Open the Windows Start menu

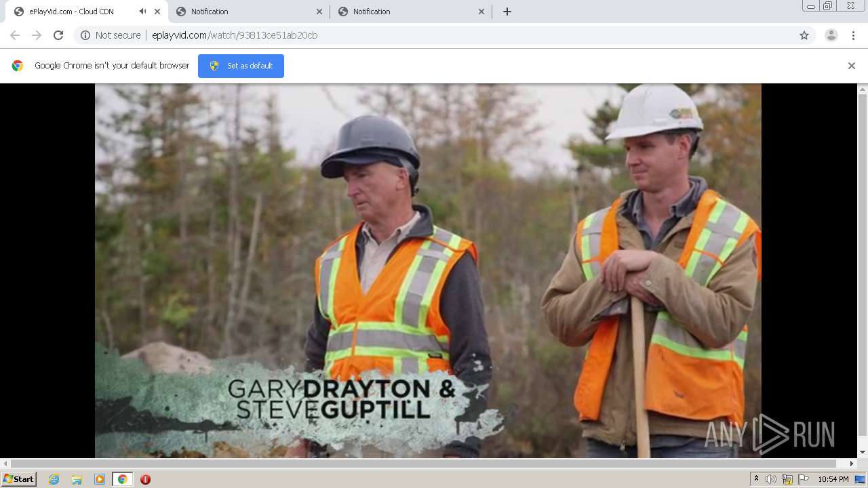(19, 479)
